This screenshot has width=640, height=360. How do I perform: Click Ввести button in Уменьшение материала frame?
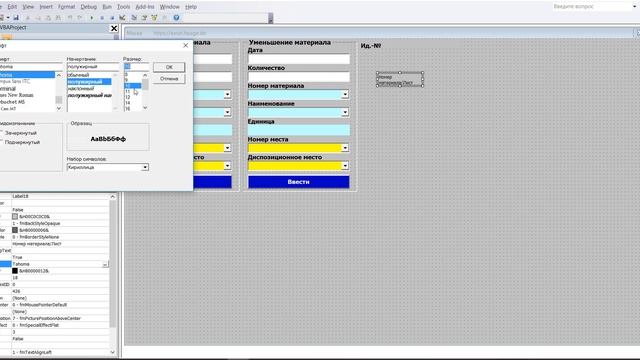tap(298, 182)
